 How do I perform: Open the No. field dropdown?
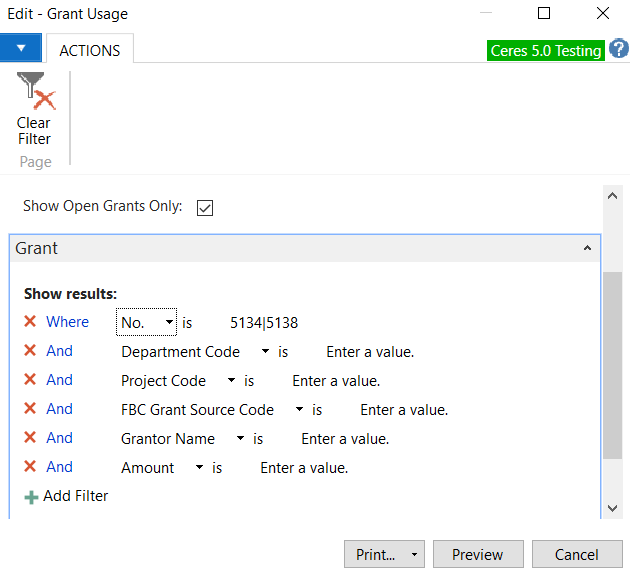[169, 323]
